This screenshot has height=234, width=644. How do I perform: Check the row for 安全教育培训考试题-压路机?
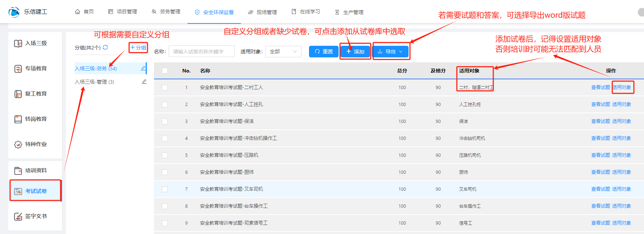pos(165,155)
